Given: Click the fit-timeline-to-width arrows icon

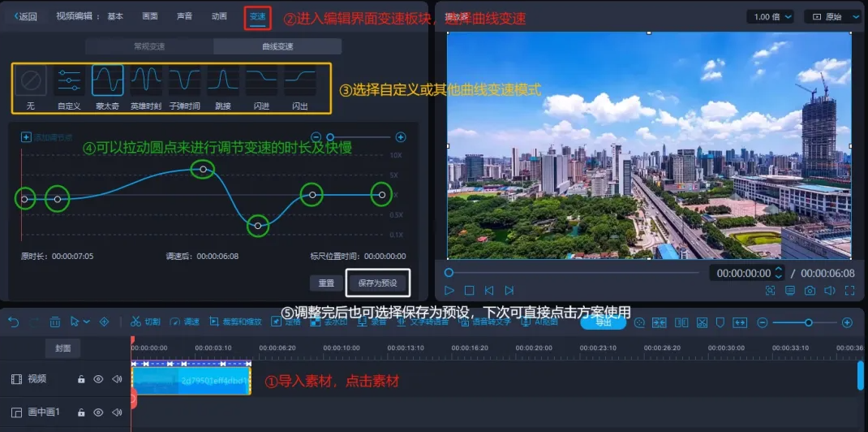Looking at the screenshot, I should [740, 322].
